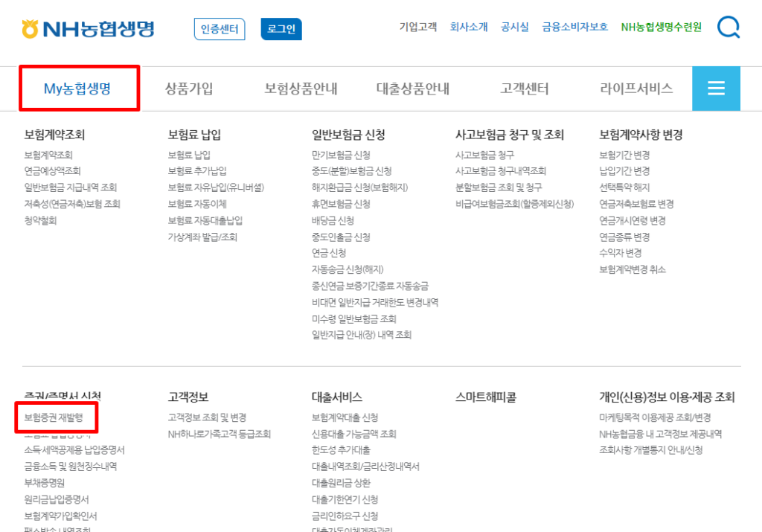Image resolution: width=762 pixels, height=532 pixels.
Task: Open 종신연금 보증기간종료 자동송금
Action: (x=370, y=286)
